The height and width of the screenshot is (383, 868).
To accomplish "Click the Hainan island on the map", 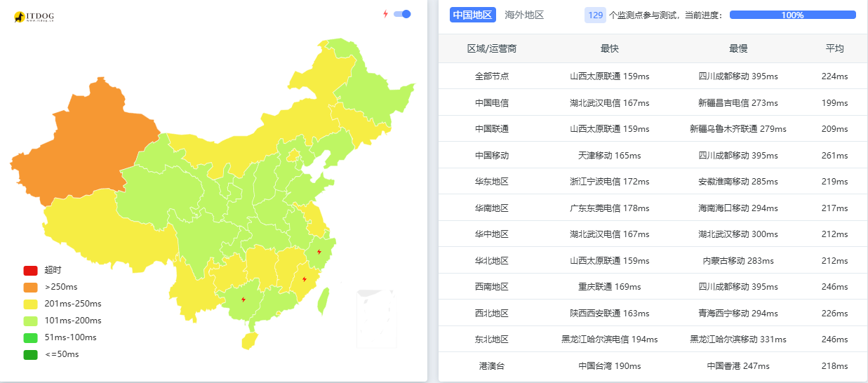I will 248,341.
